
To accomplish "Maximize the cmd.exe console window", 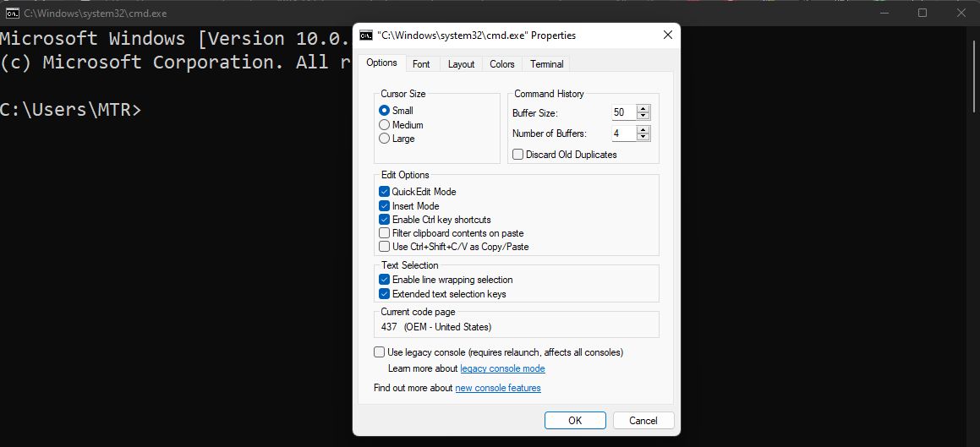I will pyautogui.click(x=923, y=14).
